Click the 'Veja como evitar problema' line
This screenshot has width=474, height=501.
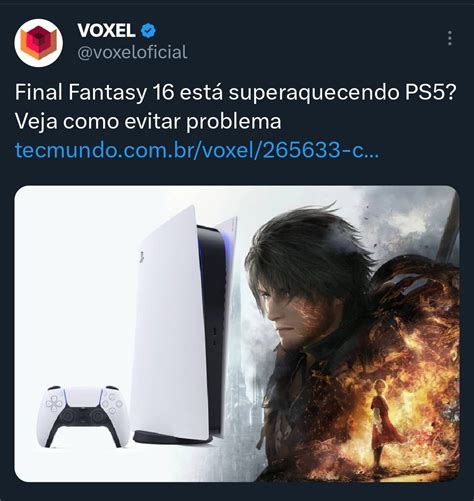click(x=148, y=122)
